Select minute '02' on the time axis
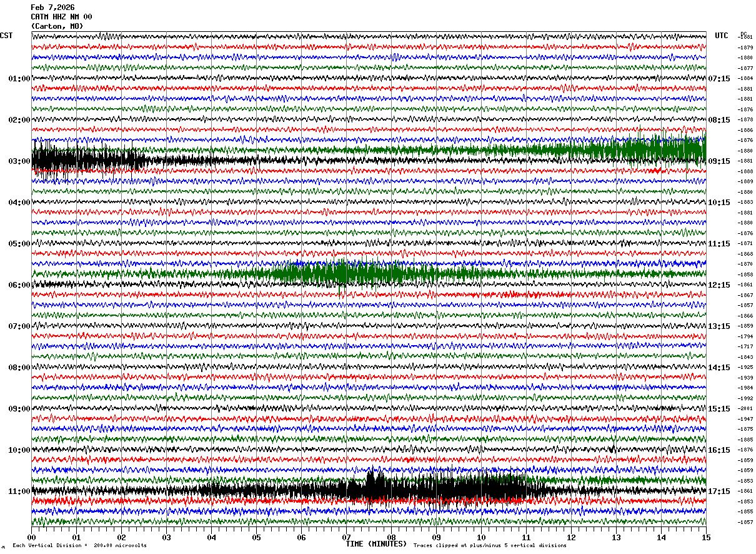The image size is (756, 554). pos(121,537)
